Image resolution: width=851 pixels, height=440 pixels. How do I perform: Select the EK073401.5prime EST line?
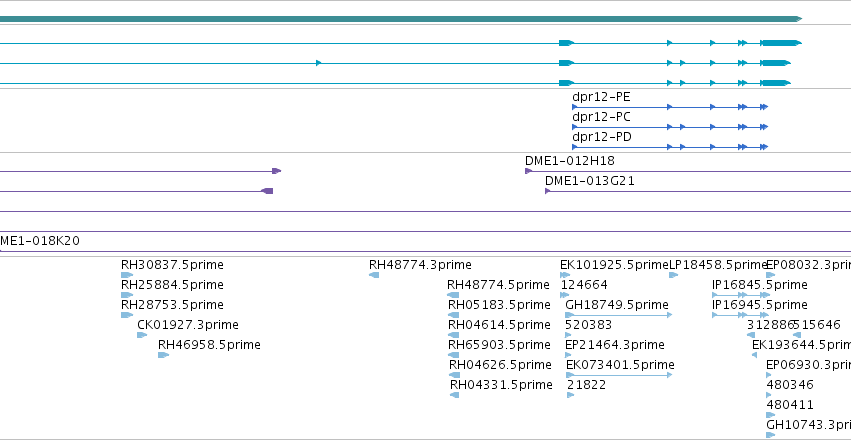click(619, 375)
